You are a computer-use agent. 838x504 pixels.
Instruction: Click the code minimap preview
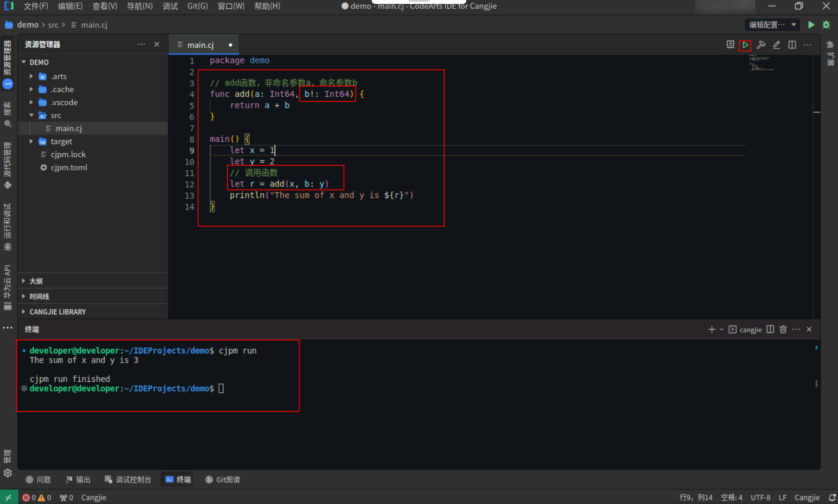pyautogui.click(x=761, y=63)
